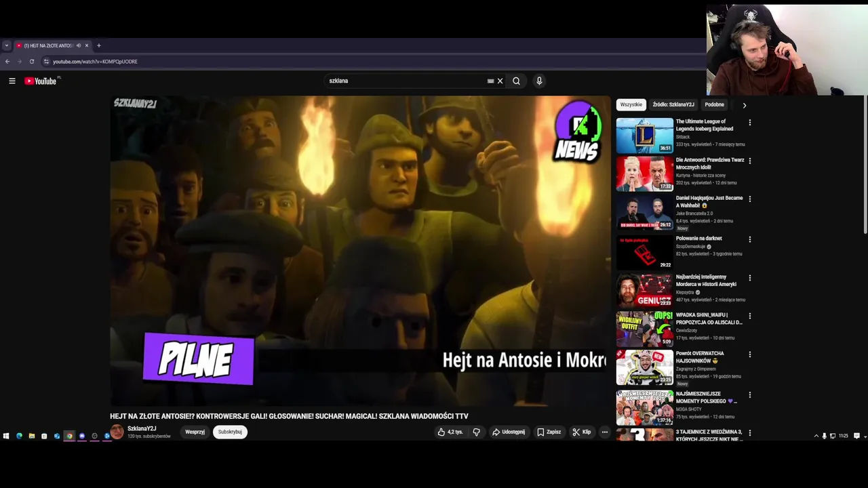The width and height of the screenshot is (868, 488).
Task: Open the Daniel Haqiqatjou video thumbnail
Action: coord(644,212)
